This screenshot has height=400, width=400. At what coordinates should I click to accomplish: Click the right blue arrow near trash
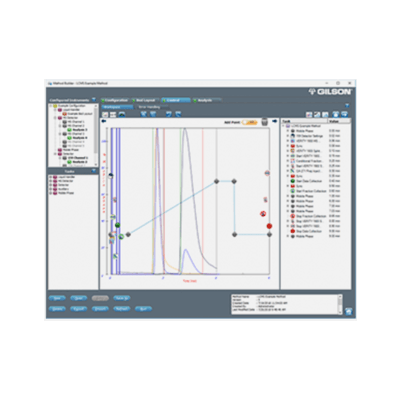click(x=274, y=121)
